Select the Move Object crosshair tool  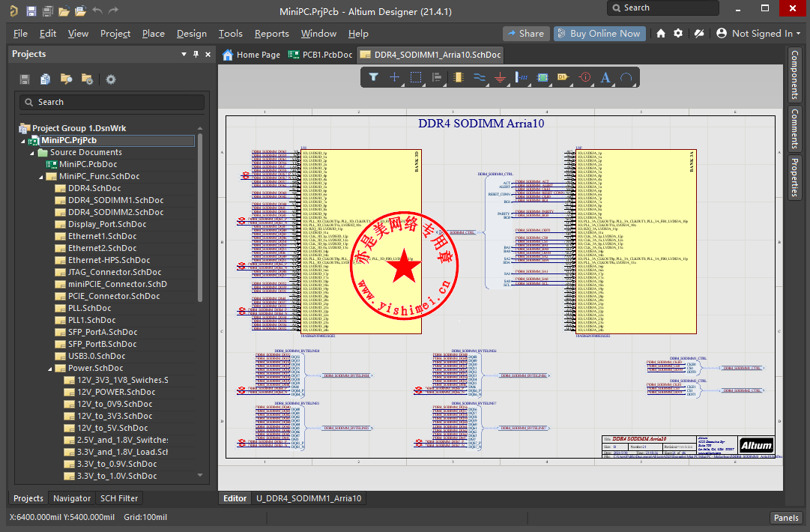click(x=395, y=77)
